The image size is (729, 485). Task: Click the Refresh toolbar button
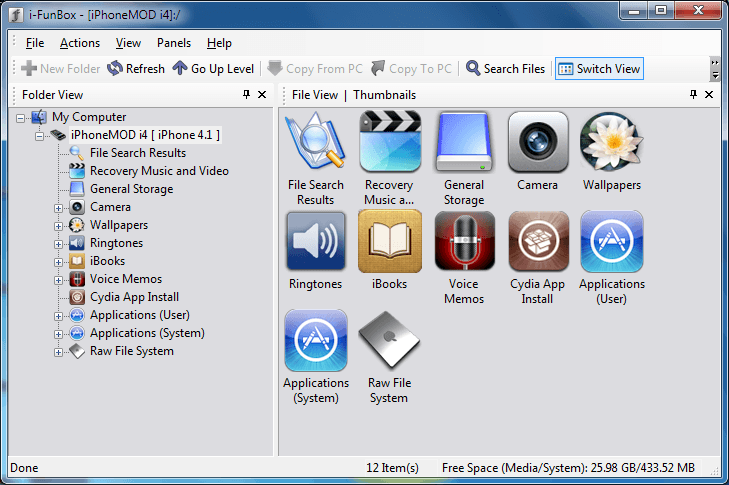pyautogui.click(x=136, y=69)
